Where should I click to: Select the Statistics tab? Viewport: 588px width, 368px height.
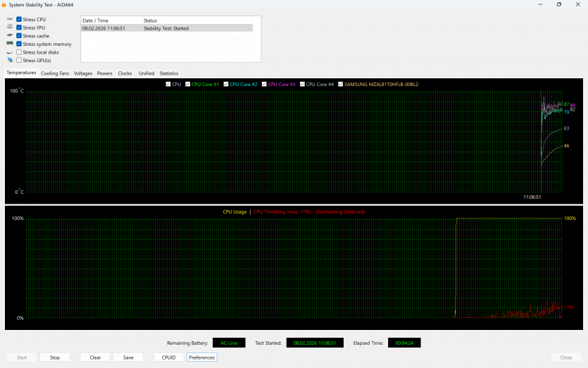168,73
